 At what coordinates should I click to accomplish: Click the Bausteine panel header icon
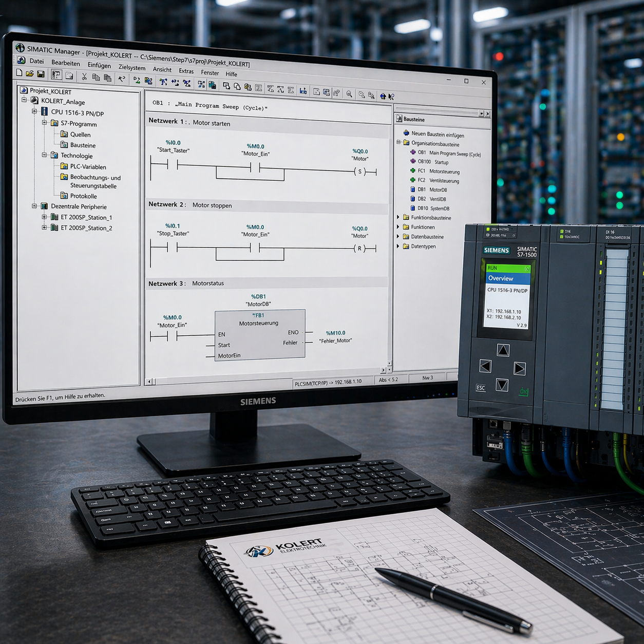tap(399, 119)
